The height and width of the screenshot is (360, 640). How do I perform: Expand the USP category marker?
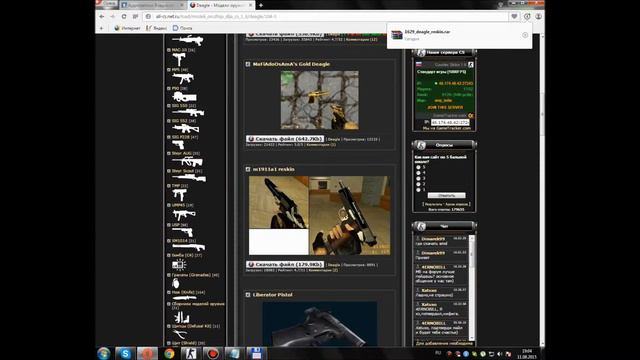click(169, 225)
